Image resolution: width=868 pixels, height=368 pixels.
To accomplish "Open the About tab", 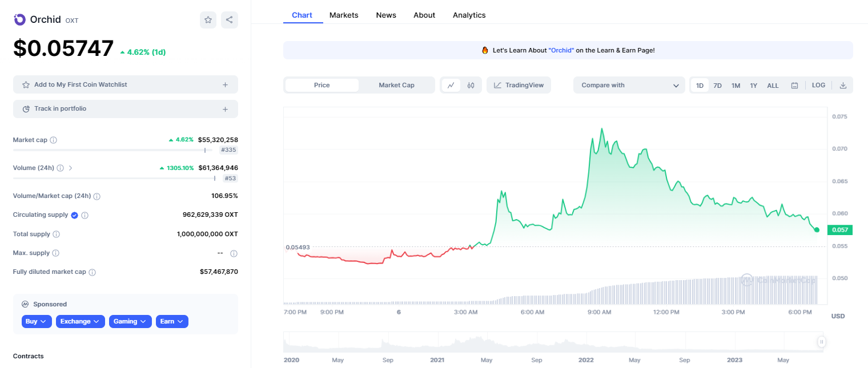I will (424, 15).
